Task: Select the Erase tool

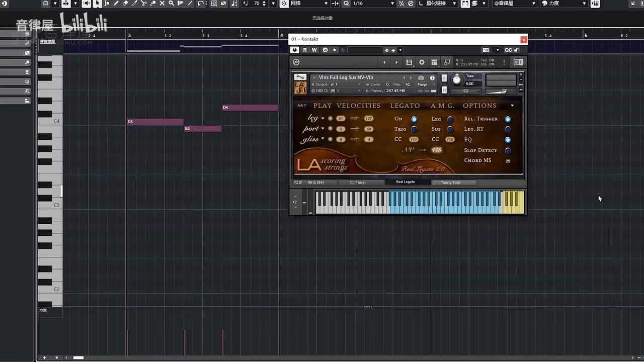Action: 125,4
